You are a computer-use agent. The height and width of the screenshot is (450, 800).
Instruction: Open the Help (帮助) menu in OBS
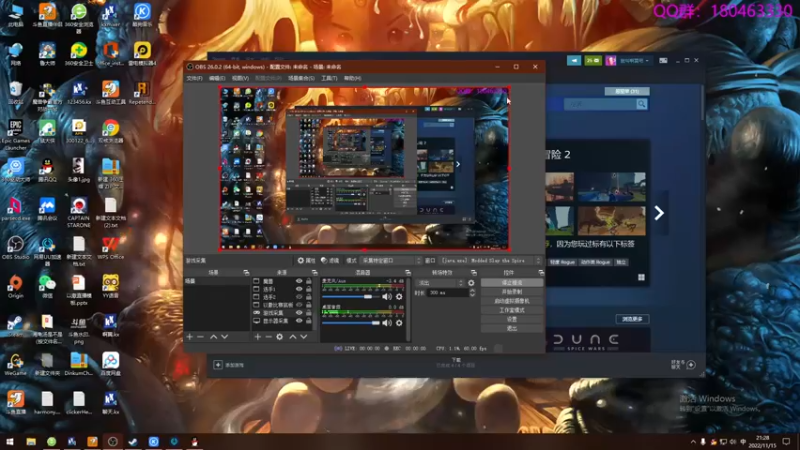[x=353, y=79]
